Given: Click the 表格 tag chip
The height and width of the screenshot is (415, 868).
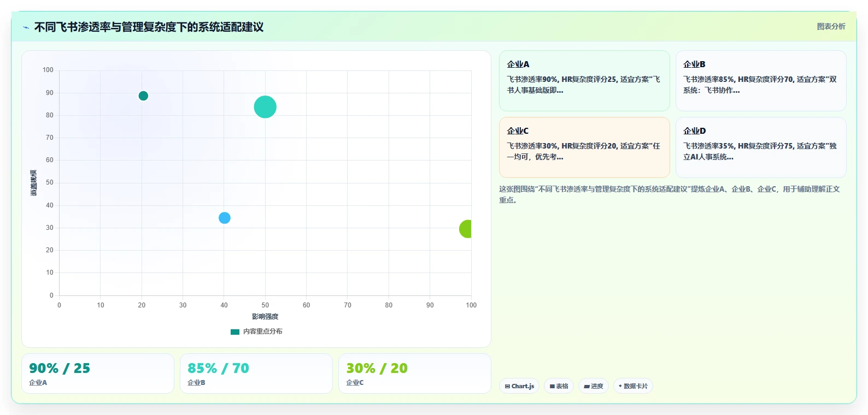Looking at the screenshot, I should coord(559,386).
